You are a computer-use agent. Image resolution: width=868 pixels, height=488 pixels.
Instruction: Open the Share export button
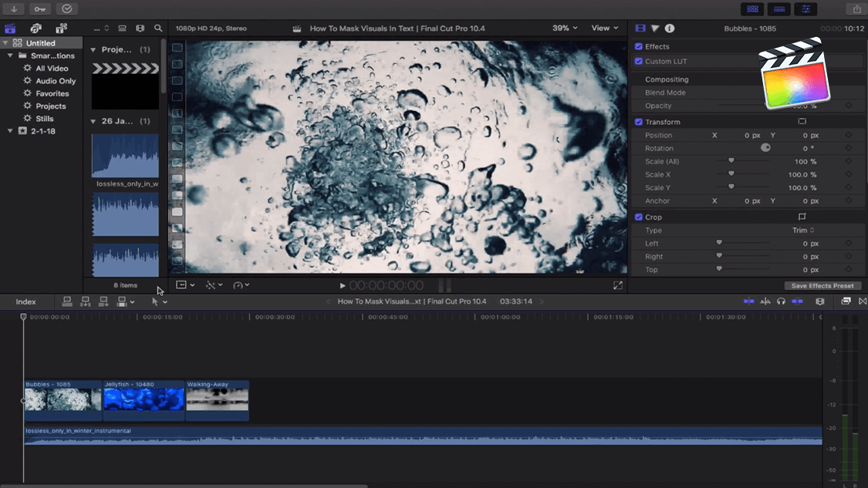click(x=856, y=9)
